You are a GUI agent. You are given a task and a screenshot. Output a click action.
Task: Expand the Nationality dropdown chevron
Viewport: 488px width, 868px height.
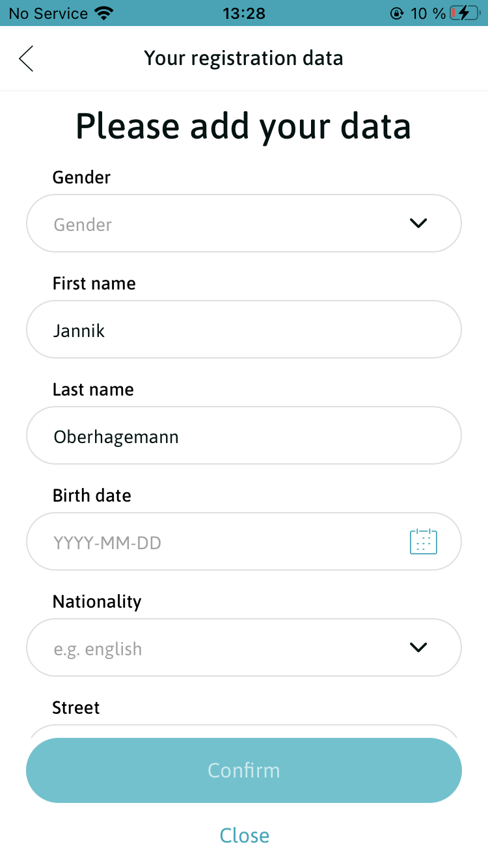pyautogui.click(x=418, y=647)
